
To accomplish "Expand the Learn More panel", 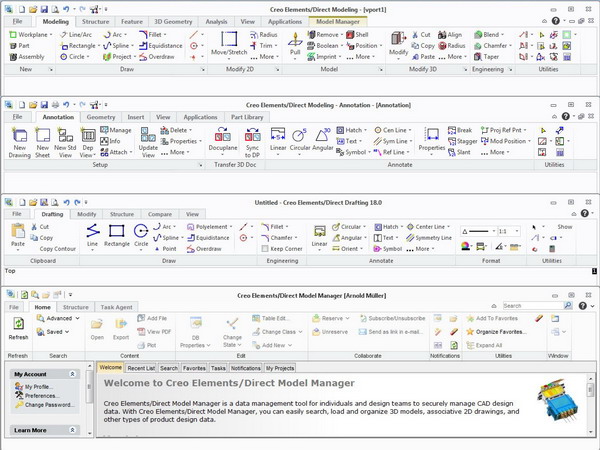I will 72,430.
